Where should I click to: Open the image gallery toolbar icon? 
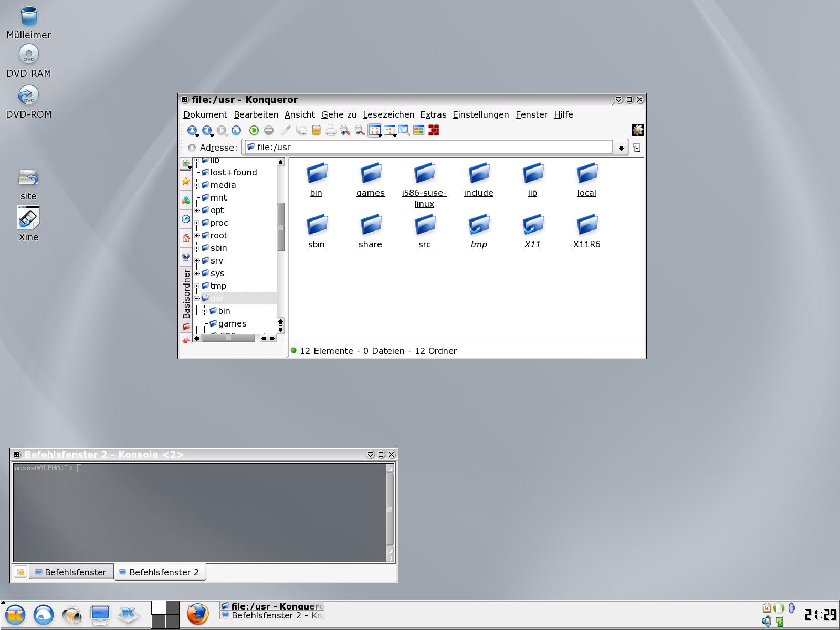tap(418, 131)
